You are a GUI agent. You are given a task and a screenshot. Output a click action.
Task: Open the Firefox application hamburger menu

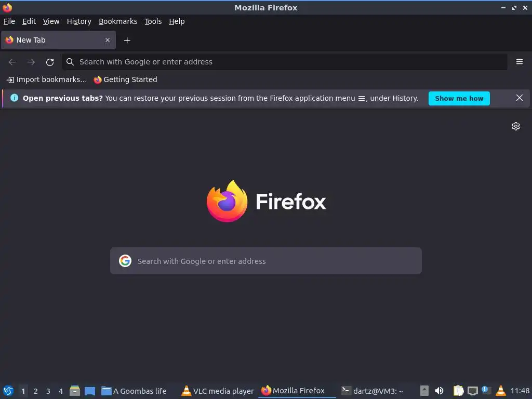click(x=519, y=62)
